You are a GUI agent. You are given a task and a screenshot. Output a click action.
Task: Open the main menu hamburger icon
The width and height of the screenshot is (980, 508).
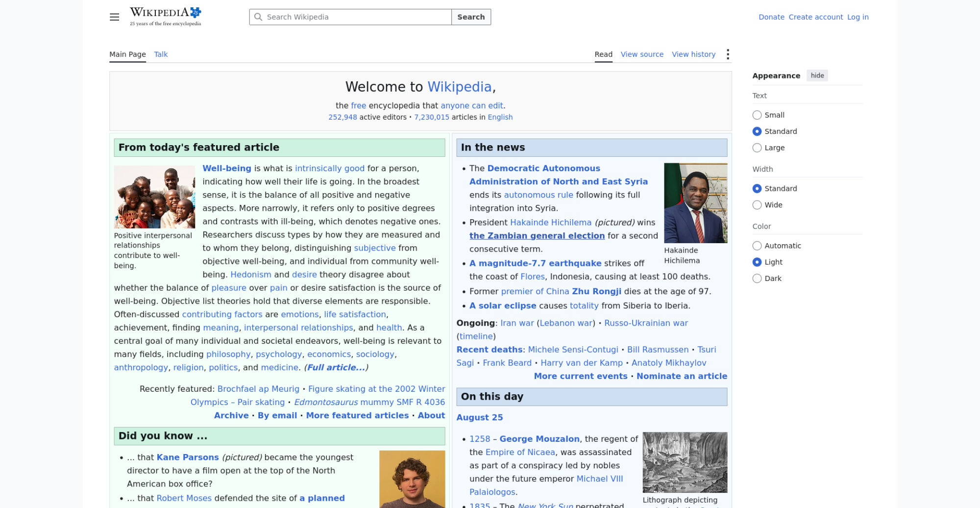click(114, 17)
